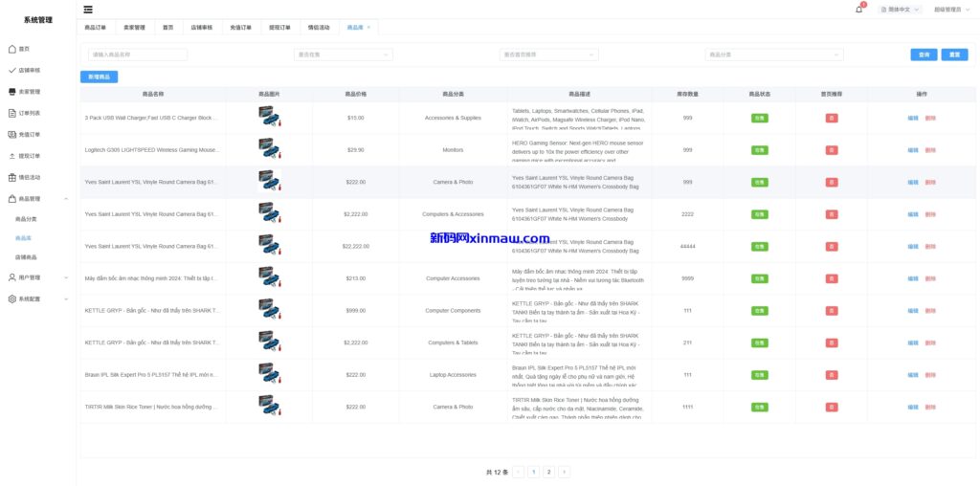This screenshot has width=980, height=486.
Task: Close the 商品库 tab with its x
Action: click(369, 28)
